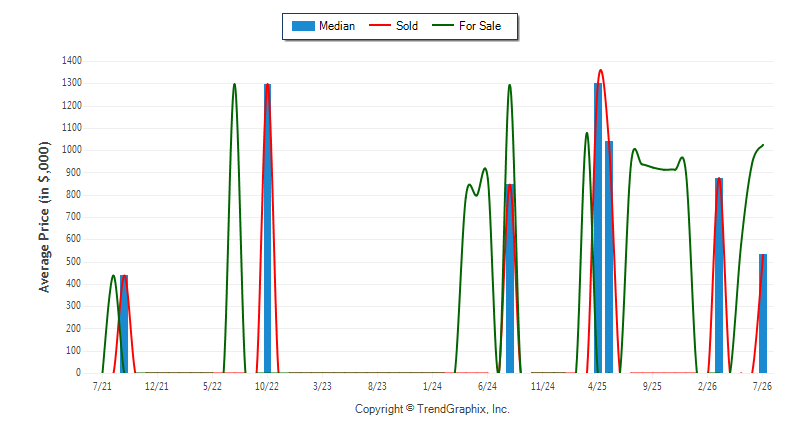Click the red Sold peak above 4/25
Screen dimensions: 800x434
coord(601,70)
